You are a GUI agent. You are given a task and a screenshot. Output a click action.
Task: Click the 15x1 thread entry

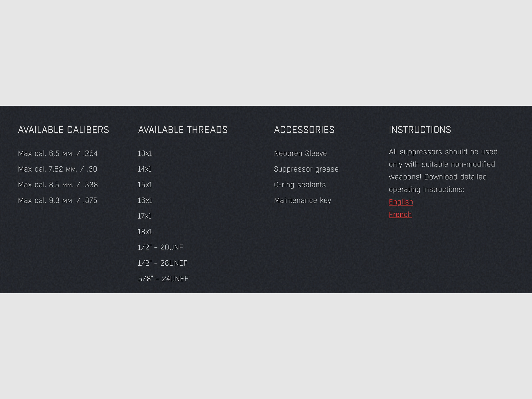click(x=145, y=185)
